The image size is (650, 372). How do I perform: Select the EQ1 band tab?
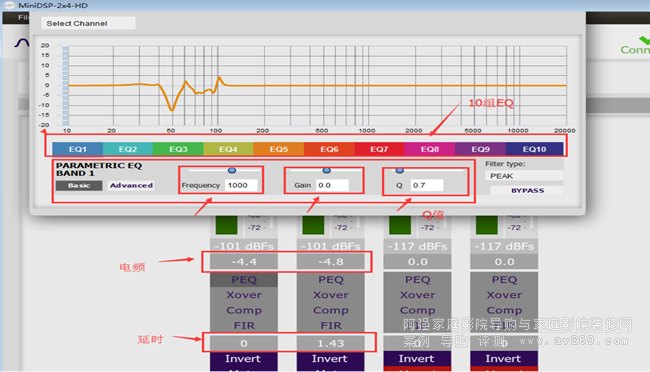78,149
